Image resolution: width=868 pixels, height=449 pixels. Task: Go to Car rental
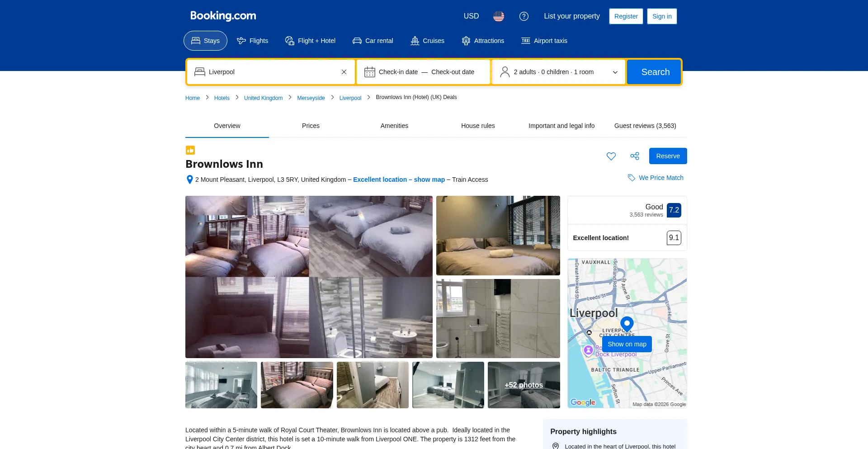pos(373,41)
